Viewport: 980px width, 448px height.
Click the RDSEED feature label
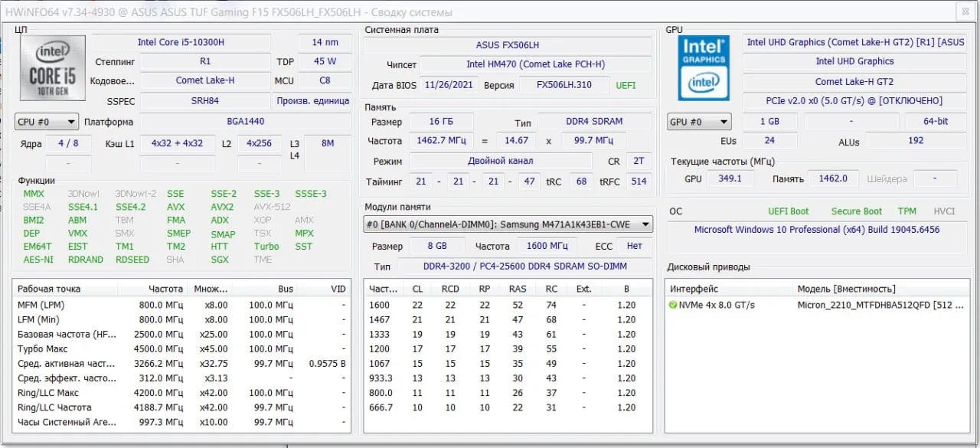[132, 260]
